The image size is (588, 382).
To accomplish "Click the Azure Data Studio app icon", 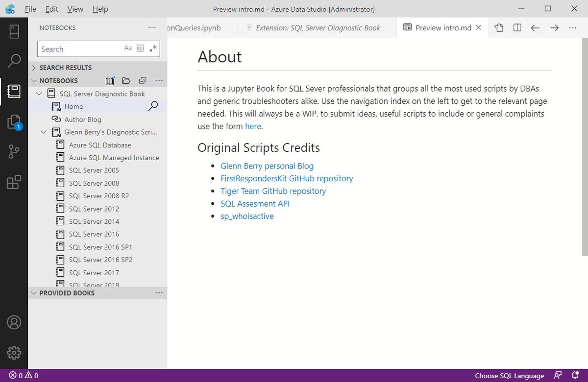I will click(10, 9).
